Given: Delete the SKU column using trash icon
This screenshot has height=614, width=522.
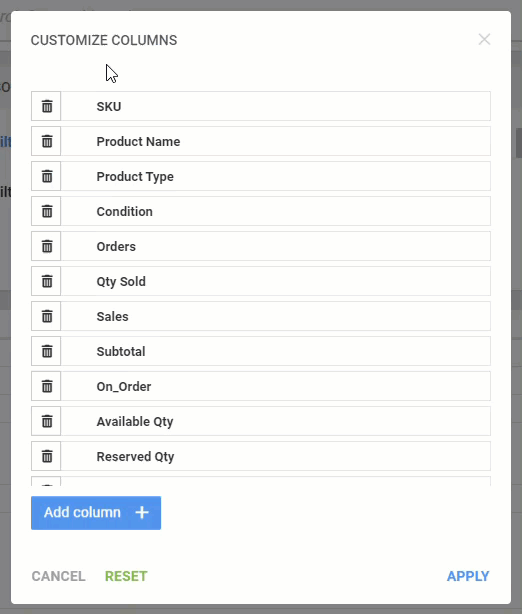Looking at the screenshot, I should point(46,106).
